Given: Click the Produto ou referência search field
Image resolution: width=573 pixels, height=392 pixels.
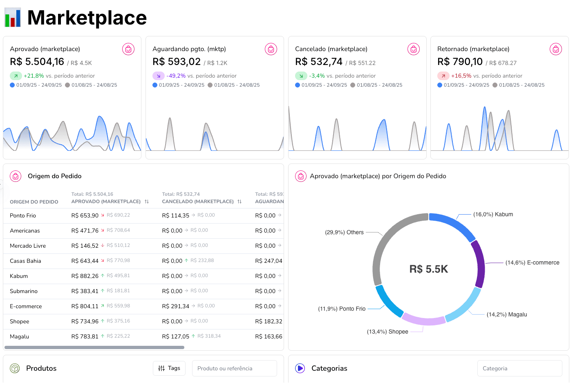Looking at the screenshot, I should click(235, 368).
